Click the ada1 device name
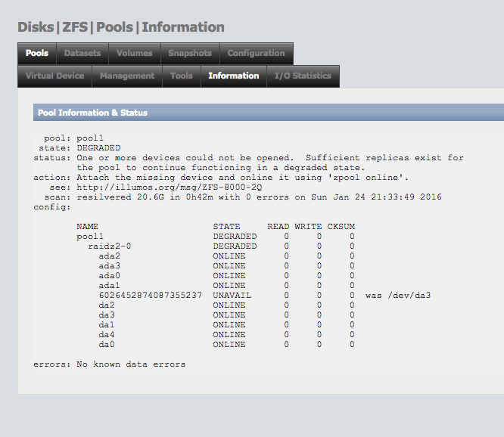This screenshot has width=504, height=437. pos(110,286)
